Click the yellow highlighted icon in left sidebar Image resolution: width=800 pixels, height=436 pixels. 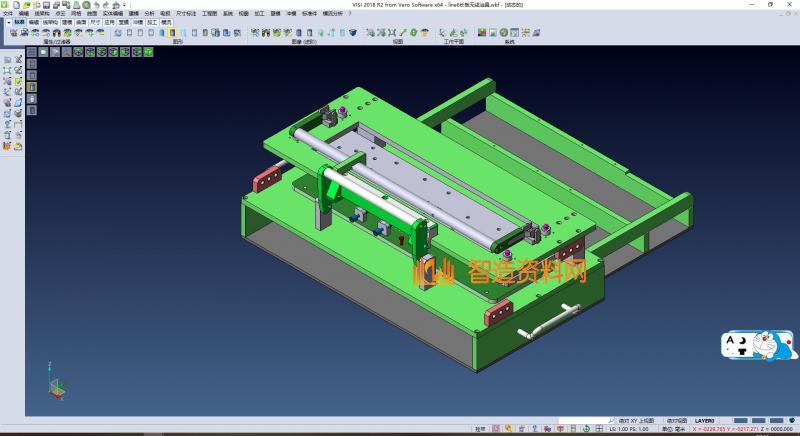[x=32, y=87]
